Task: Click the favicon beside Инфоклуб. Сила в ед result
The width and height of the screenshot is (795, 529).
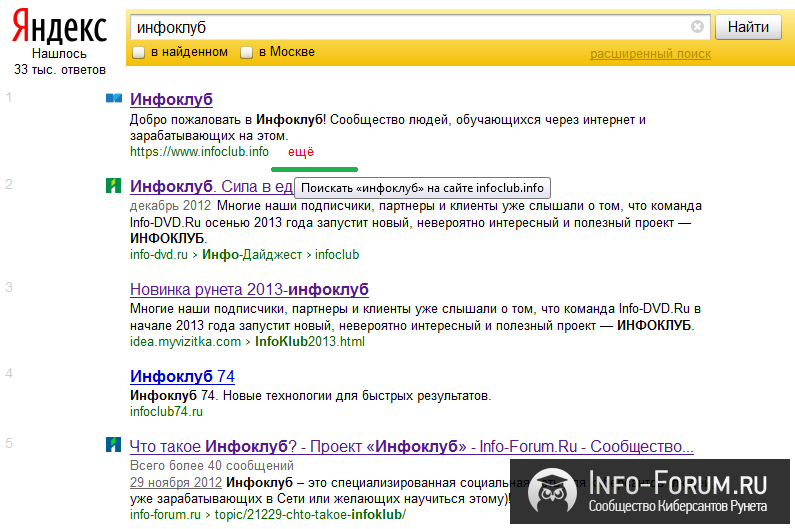Action: point(114,186)
